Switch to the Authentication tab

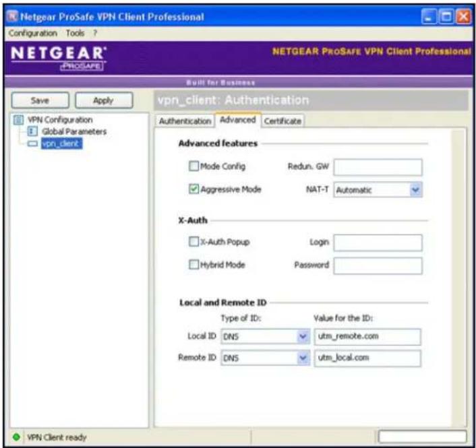pyautogui.click(x=185, y=121)
